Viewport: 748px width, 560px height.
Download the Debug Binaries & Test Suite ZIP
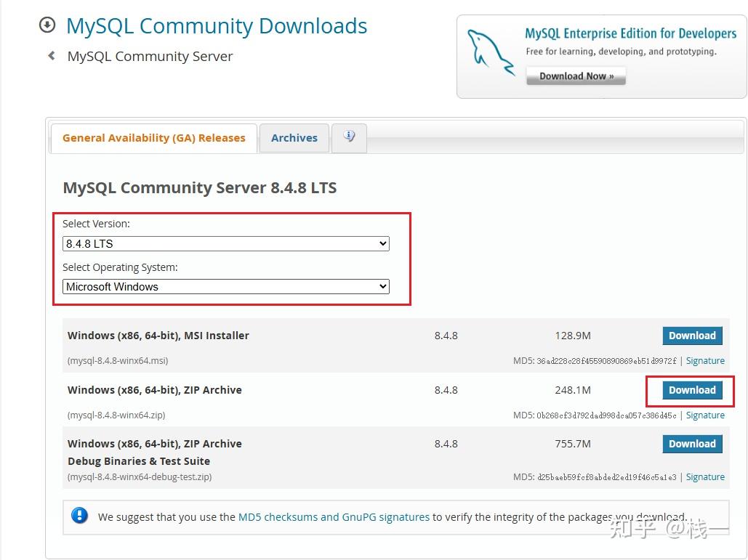tap(692, 444)
